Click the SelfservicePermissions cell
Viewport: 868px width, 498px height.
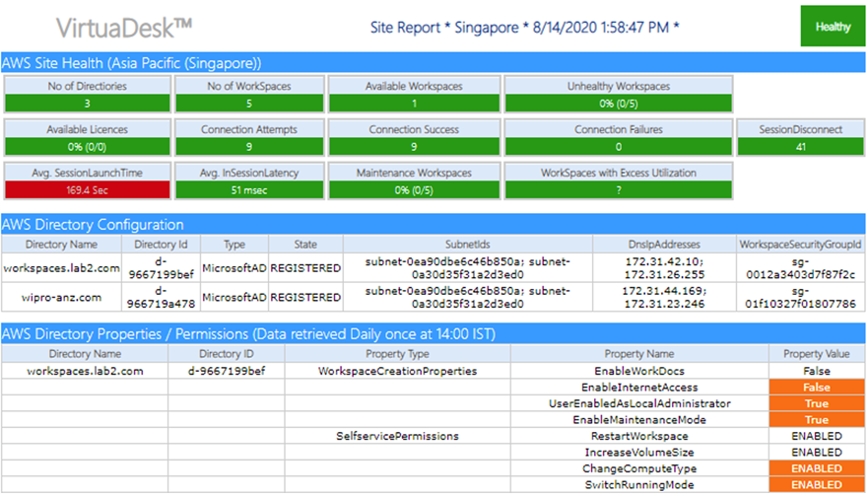point(397,436)
